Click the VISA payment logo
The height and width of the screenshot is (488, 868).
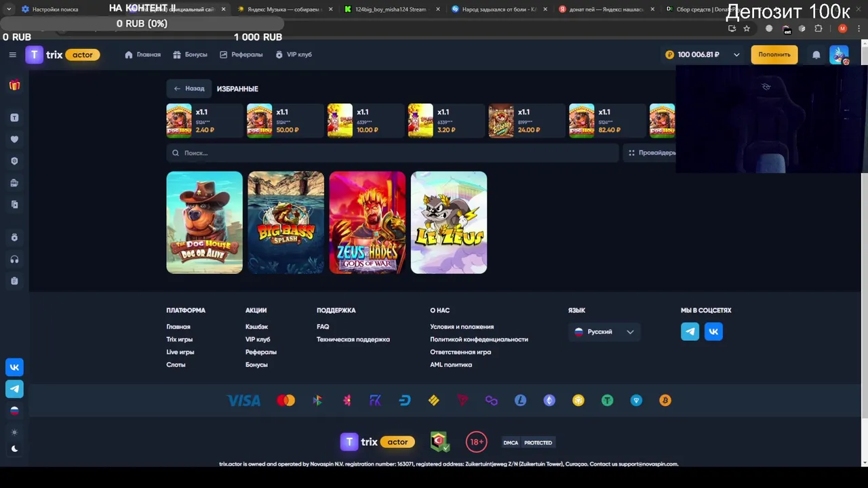[243, 401]
